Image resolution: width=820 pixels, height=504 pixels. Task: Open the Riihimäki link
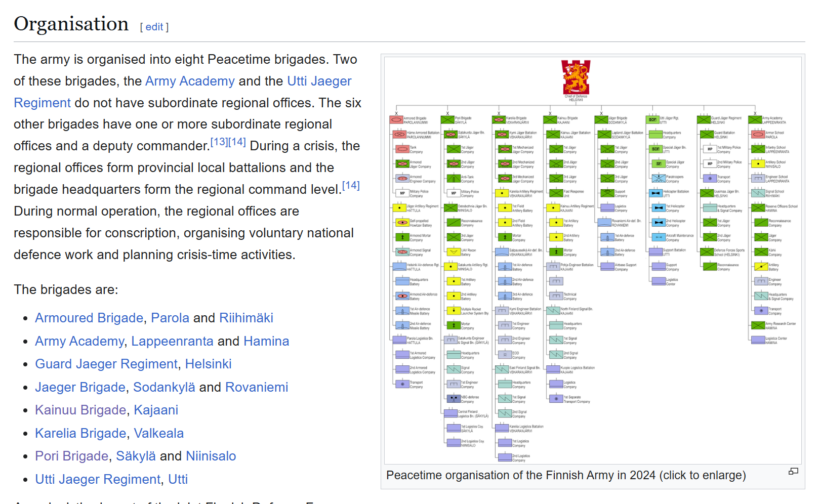(x=246, y=318)
